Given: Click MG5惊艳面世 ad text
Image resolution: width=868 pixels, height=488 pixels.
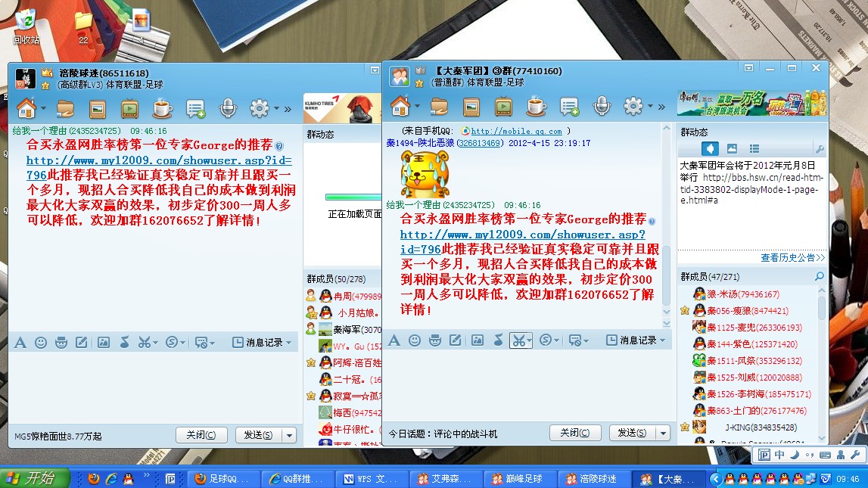Looking at the screenshot, I should (x=58, y=436).
